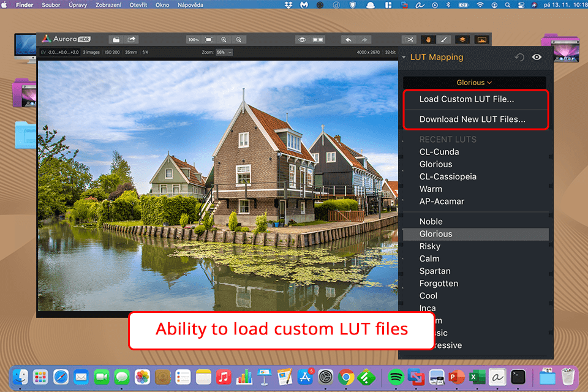The image size is (588, 392).
Task: Click the Malwarebytes menu bar icon
Action: [x=304, y=5]
